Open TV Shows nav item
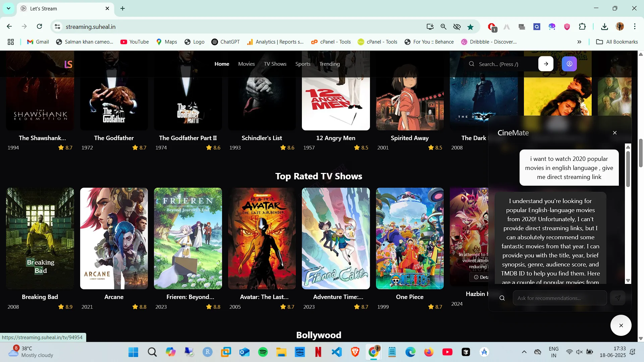 (275, 64)
